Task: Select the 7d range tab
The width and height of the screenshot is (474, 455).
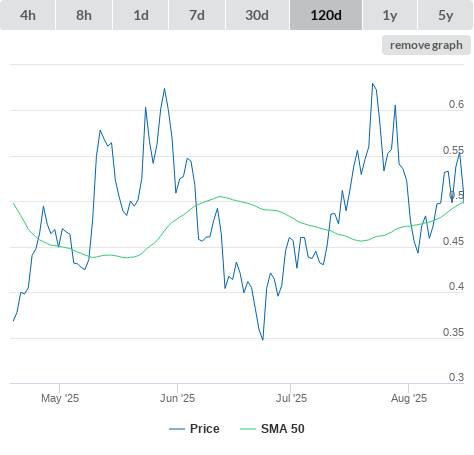Action: point(197,15)
